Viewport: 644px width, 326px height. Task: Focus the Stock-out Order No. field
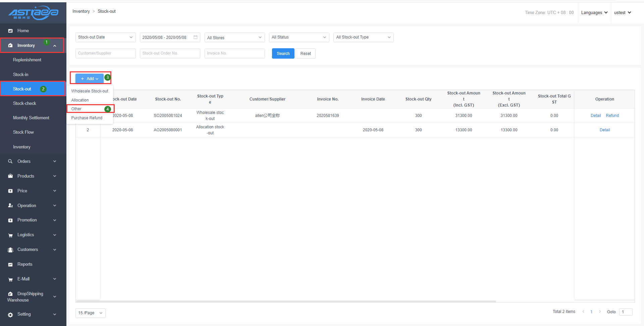[x=170, y=53]
